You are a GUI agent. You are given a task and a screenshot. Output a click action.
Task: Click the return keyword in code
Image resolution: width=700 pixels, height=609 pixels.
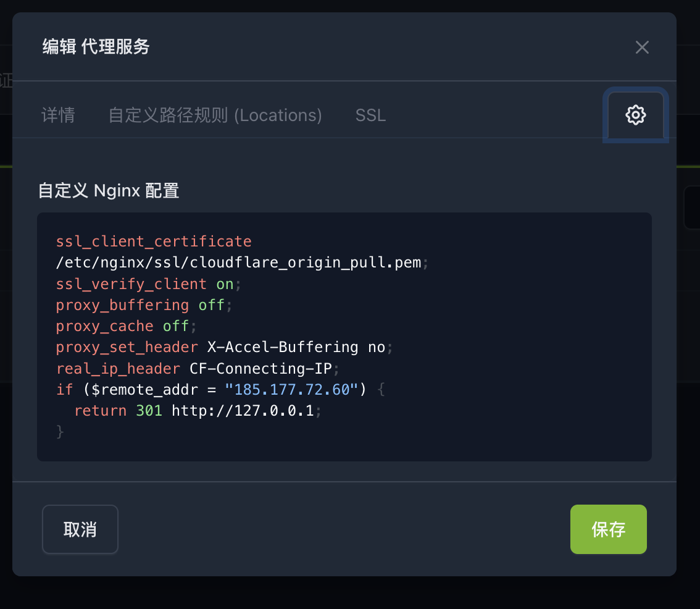[101, 411]
